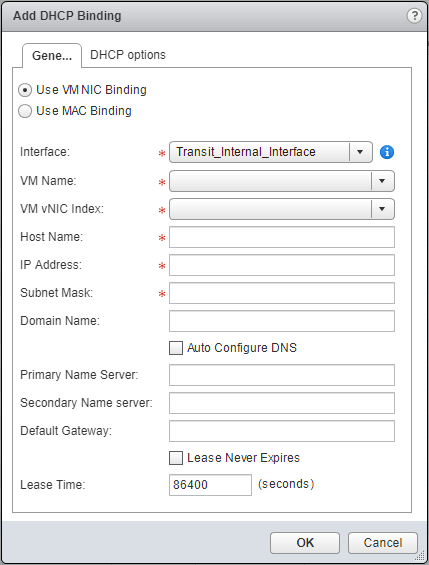The height and width of the screenshot is (565, 429).
Task: Open the help question mark icon
Action: (x=414, y=16)
